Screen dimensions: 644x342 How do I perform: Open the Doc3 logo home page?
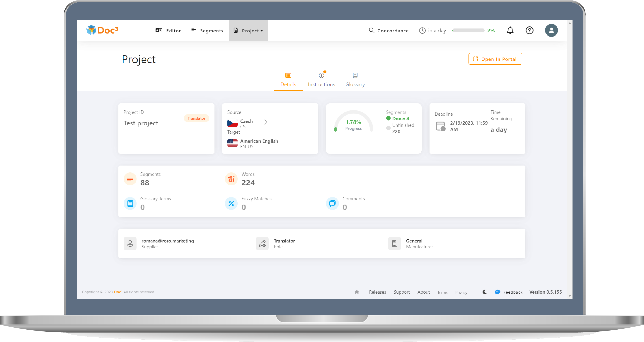(102, 30)
